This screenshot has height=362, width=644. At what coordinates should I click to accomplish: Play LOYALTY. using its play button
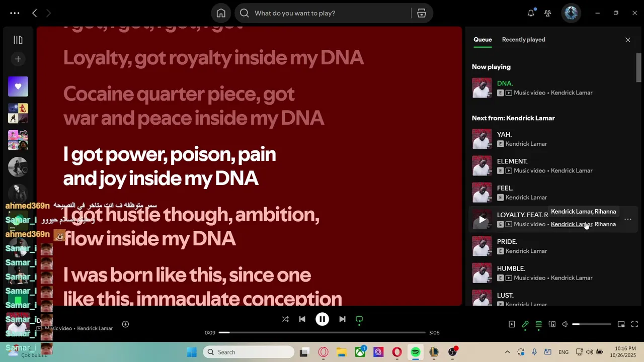tap(482, 219)
